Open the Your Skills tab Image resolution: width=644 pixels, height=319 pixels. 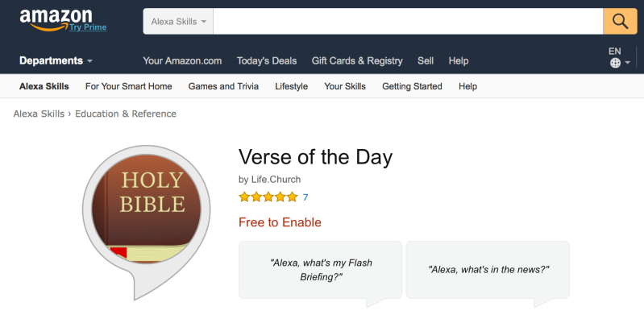[345, 86]
